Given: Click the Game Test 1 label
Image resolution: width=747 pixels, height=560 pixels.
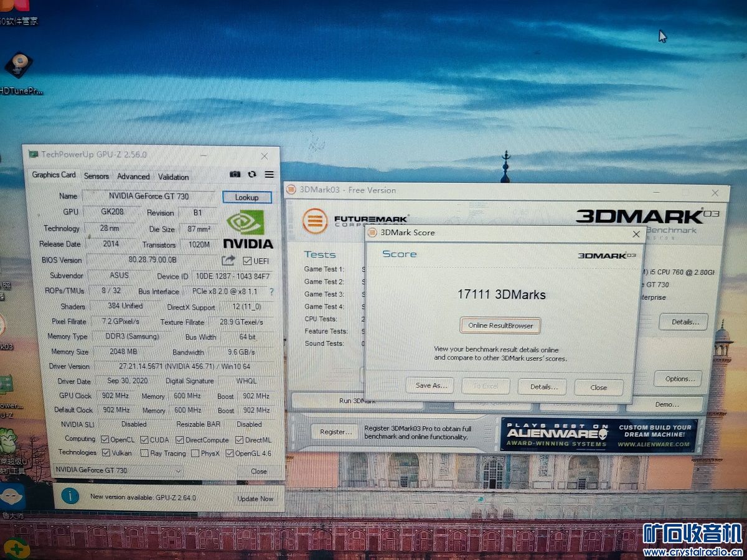Looking at the screenshot, I should pyautogui.click(x=324, y=269).
